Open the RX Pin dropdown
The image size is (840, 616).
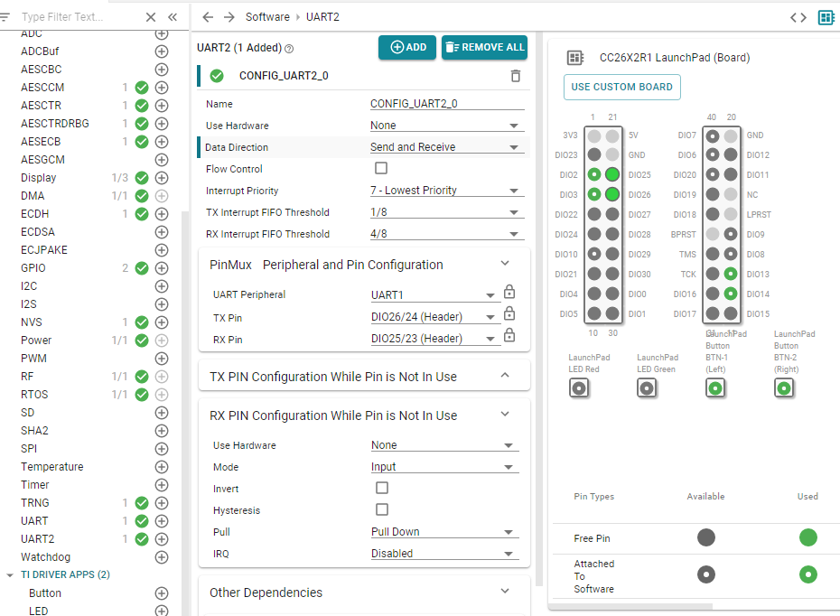435,339
